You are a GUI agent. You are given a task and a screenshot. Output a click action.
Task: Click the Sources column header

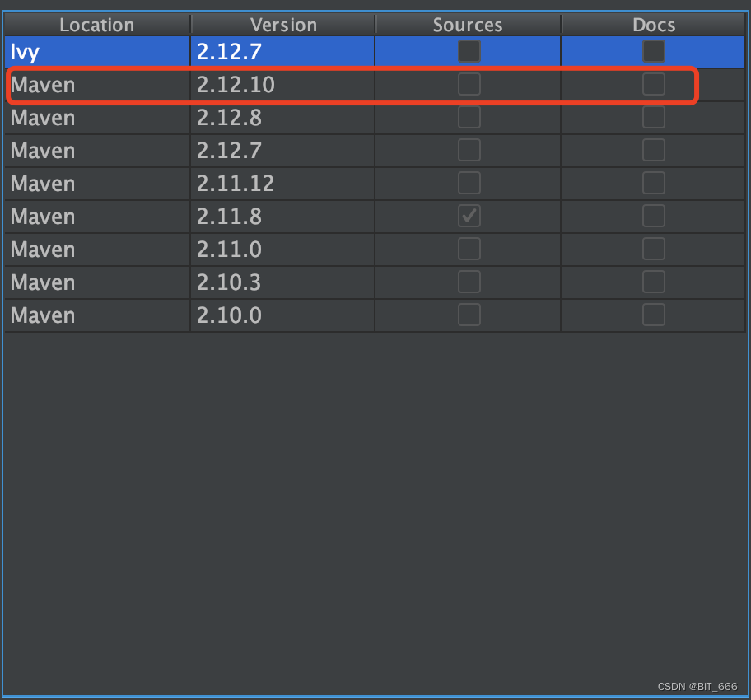(x=468, y=25)
